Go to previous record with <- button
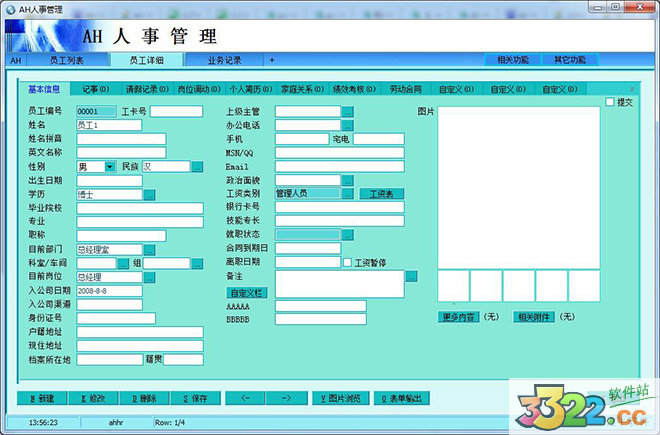Image resolution: width=660 pixels, height=435 pixels. coord(245,398)
